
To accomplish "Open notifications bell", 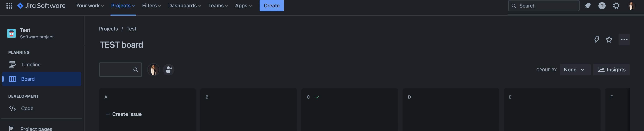I will (588, 6).
